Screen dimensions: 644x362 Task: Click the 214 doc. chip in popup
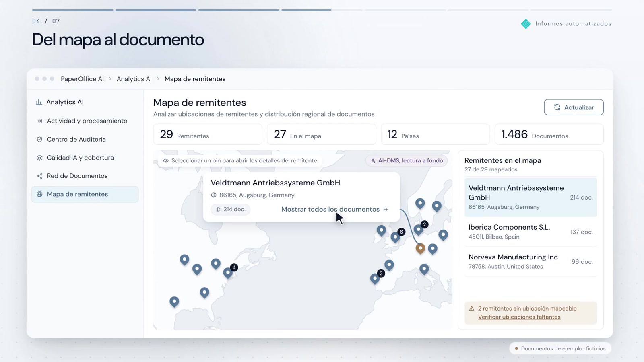tap(230, 209)
